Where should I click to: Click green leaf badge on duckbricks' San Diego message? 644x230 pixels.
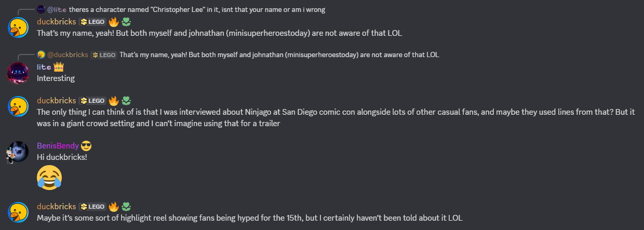[126, 101]
